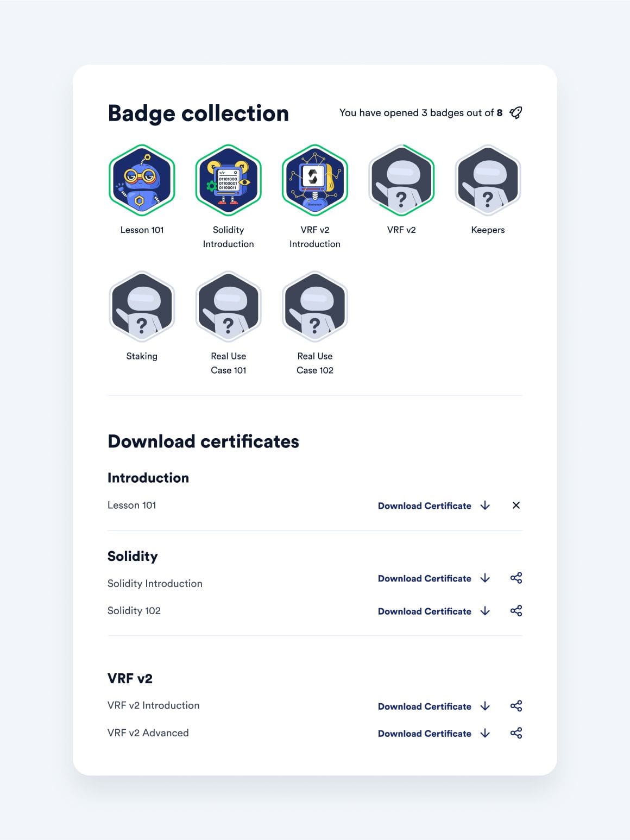Viewport: 630px width, 840px height.
Task: Select the Introduction section heading
Action: click(148, 478)
